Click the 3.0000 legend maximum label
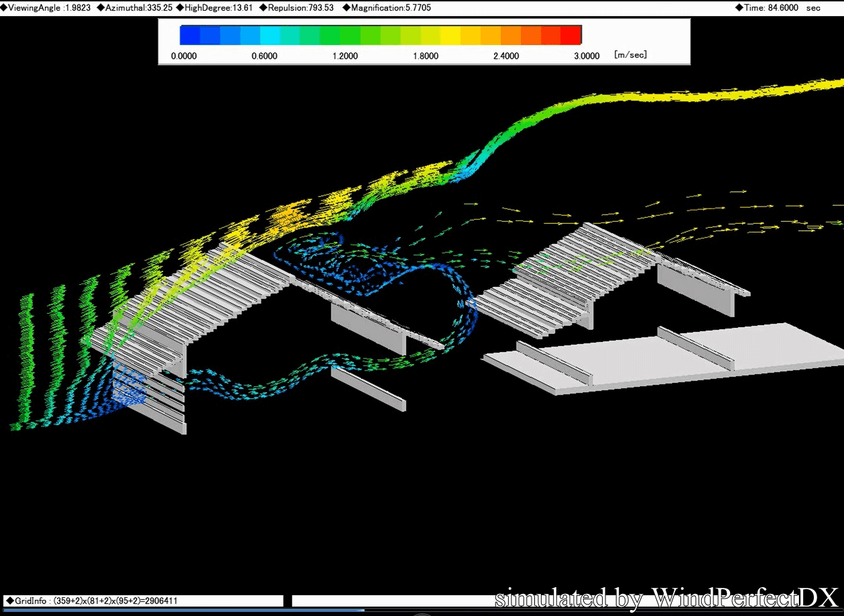This screenshot has height=616, width=844. click(x=587, y=56)
